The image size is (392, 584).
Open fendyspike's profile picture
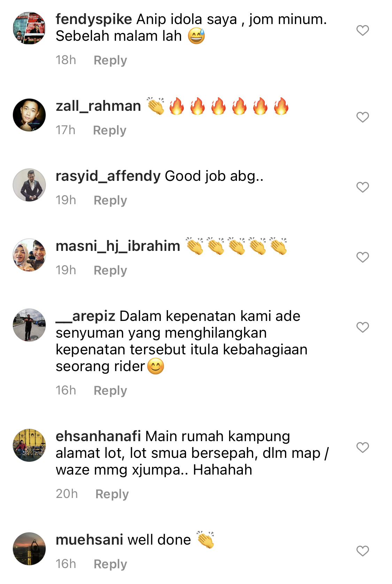point(29,28)
